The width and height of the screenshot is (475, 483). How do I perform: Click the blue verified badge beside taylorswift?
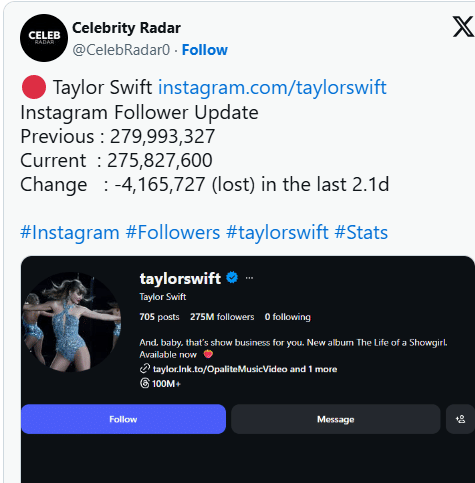point(232,278)
